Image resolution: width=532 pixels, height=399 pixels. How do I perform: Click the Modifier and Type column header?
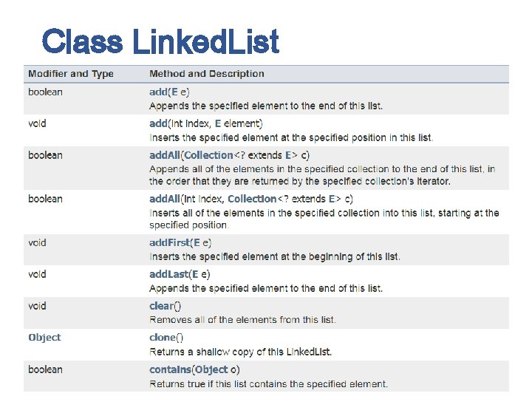pos(71,74)
